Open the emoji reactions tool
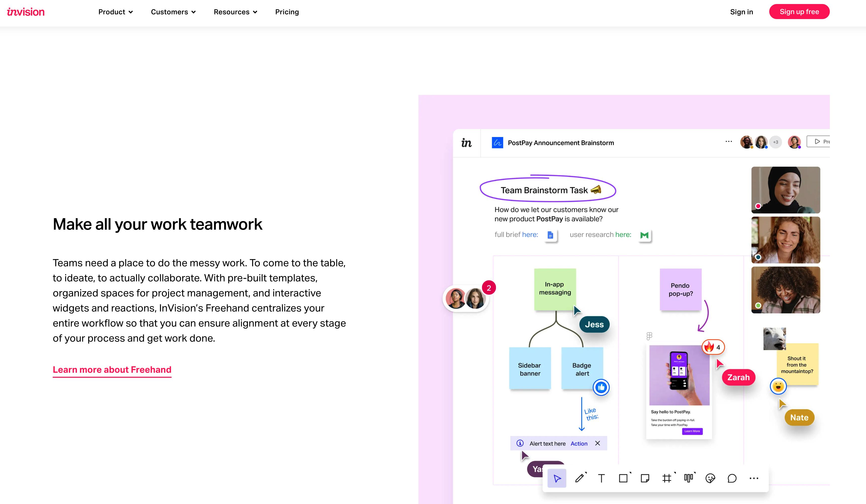This screenshot has width=866, height=504. tap(710, 478)
